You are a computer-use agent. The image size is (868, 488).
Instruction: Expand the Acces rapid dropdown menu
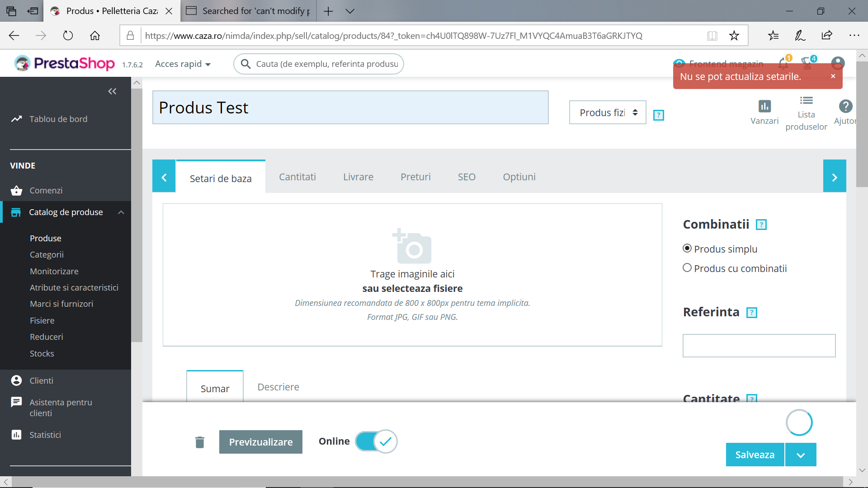[x=183, y=64]
